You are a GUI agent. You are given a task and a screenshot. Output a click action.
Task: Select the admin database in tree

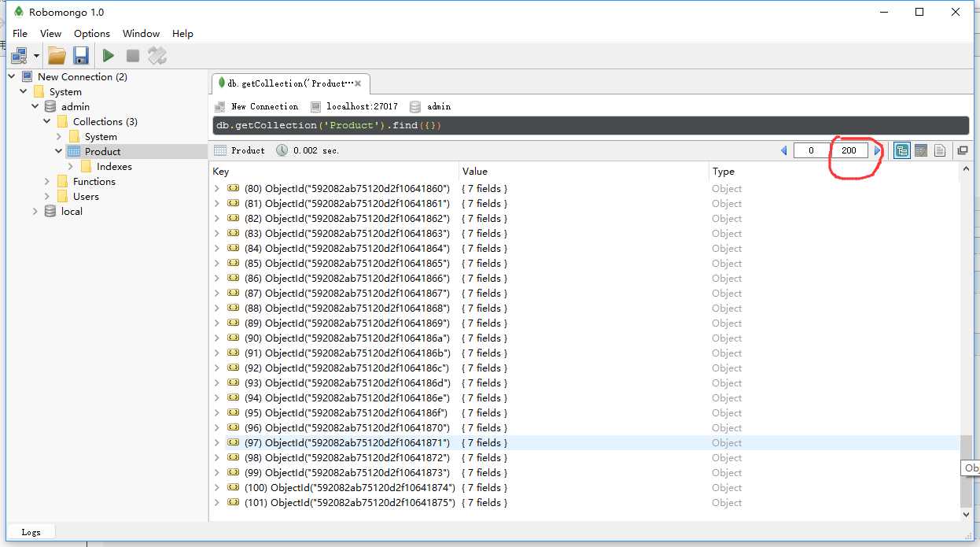click(76, 107)
